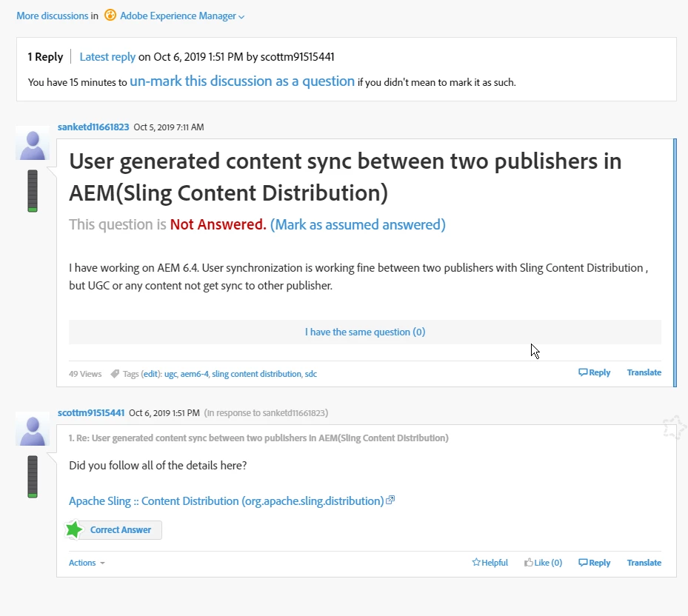The width and height of the screenshot is (688, 616).
Task: Click the Adobe Experience Manager community icon
Action: point(110,16)
